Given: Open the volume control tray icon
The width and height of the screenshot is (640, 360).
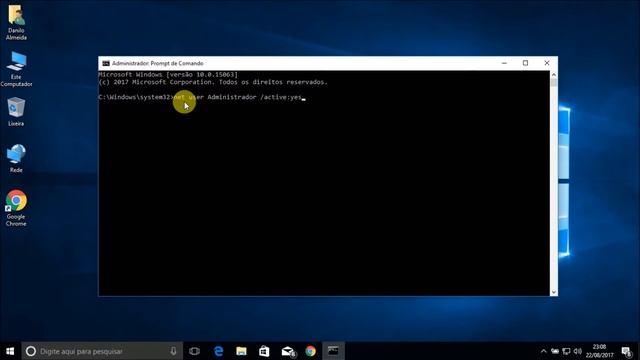Looking at the screenshot, I should [x=578, y=351].
